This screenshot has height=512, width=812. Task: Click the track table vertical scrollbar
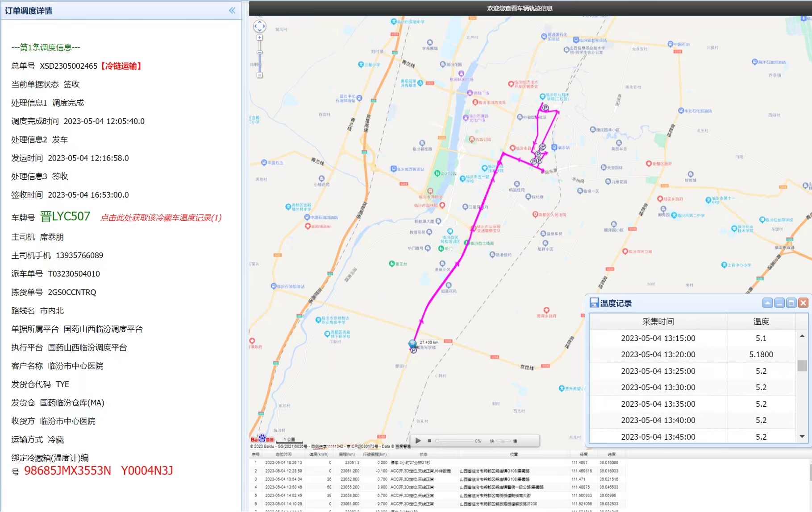810,473
